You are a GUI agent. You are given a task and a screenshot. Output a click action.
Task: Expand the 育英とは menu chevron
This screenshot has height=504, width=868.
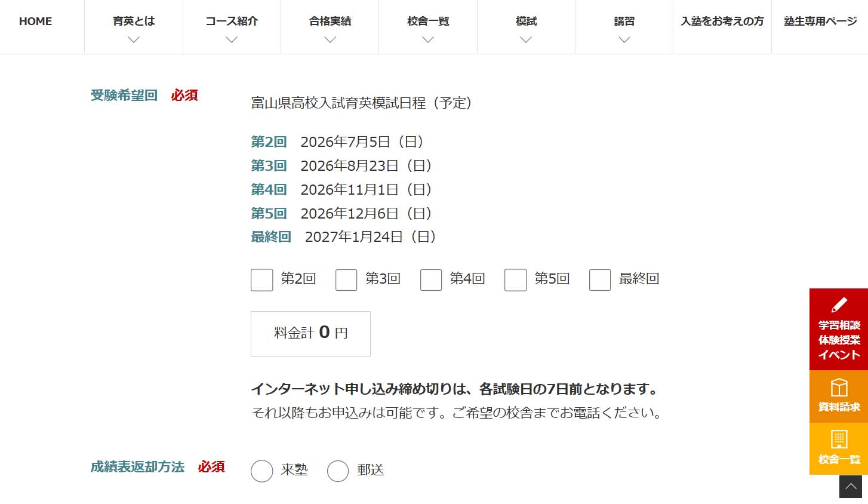pyautogui.click(x=134, y=39)
